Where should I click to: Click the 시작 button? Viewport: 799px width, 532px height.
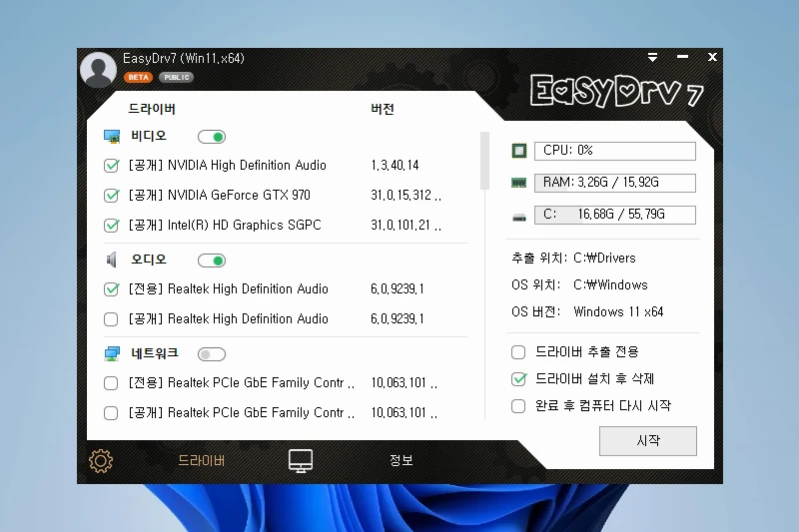point(647,441)
